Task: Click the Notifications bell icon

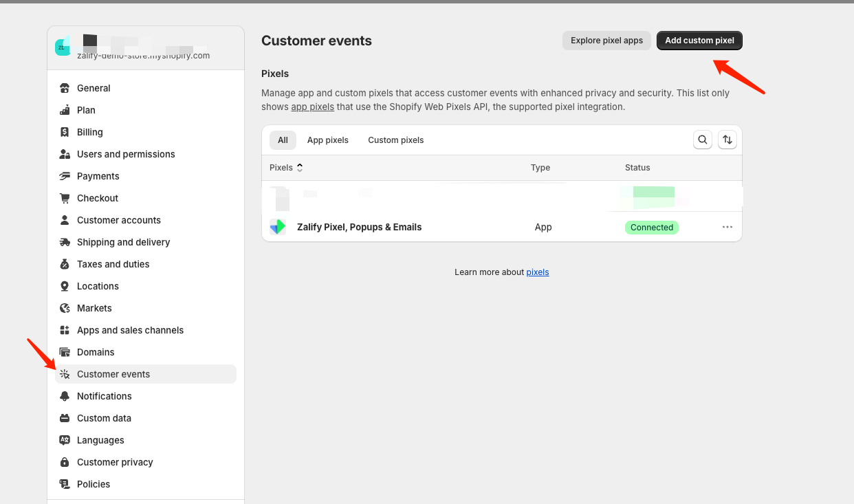Action: coord(65,396)
